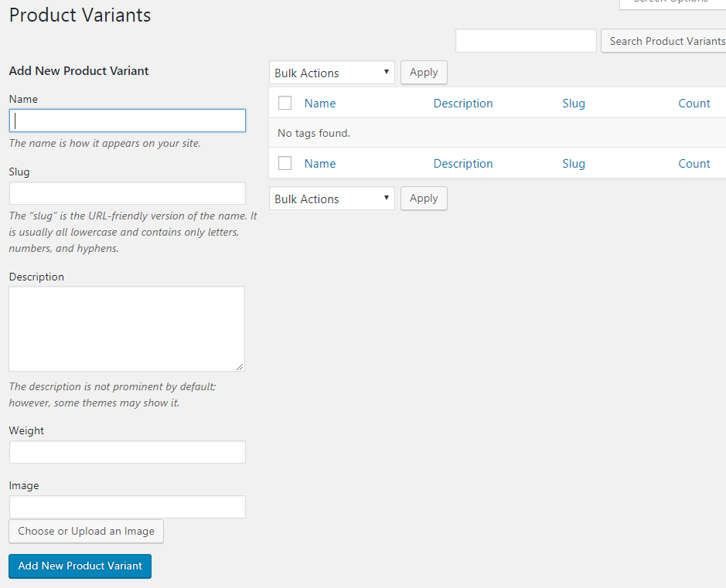Click the Slug text input field
The width and height of the screenshot is (726, 588).
pyautogui.click(x=128, y=193)
